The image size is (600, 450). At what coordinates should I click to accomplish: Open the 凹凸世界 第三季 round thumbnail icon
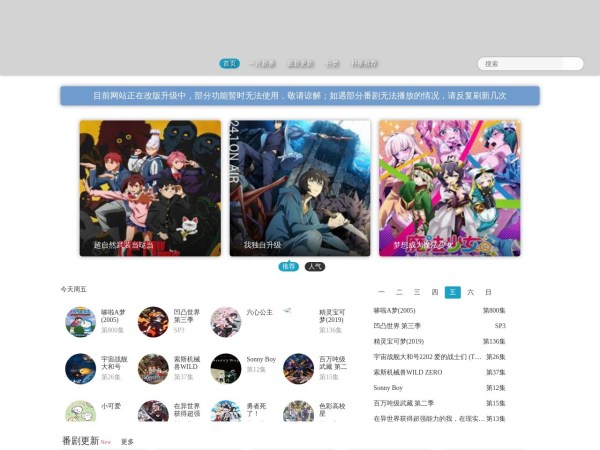tap(153, 322)
